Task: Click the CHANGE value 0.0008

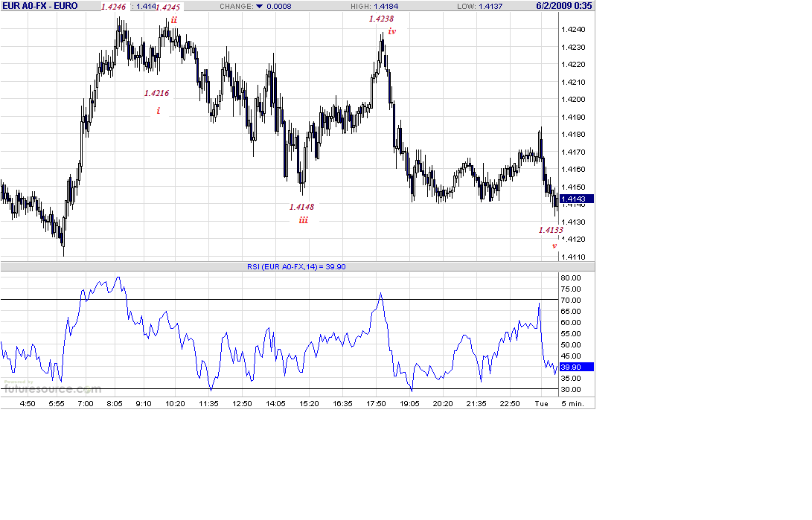Action: (279, 6)
